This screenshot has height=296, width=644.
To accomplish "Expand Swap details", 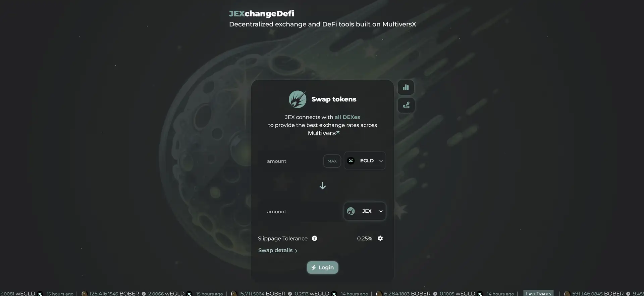I will pyautogui.click(x=278, y=250).
